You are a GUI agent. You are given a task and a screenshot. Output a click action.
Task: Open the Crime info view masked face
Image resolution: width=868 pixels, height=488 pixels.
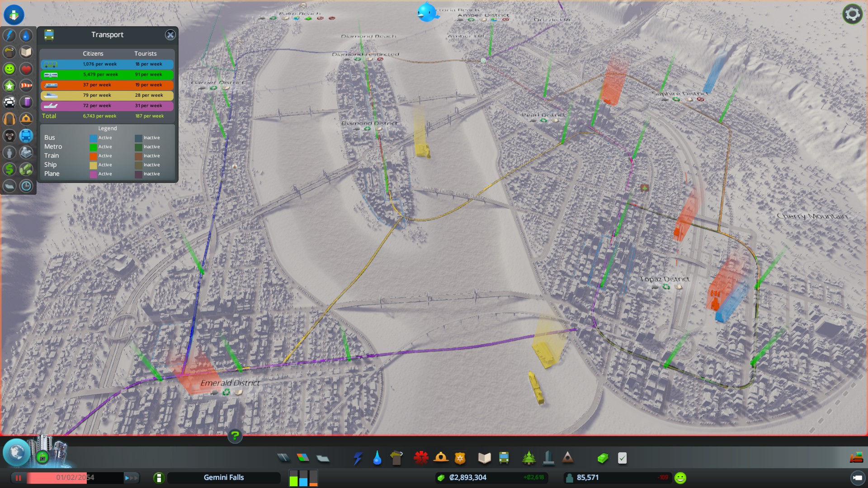pos(9,136)
